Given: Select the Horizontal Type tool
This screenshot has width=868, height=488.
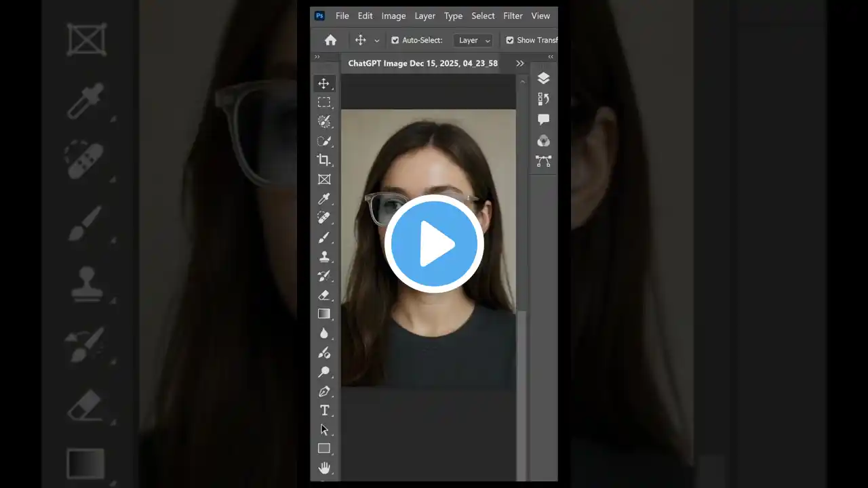Looking at the screenshot, I should pos(324,410).
